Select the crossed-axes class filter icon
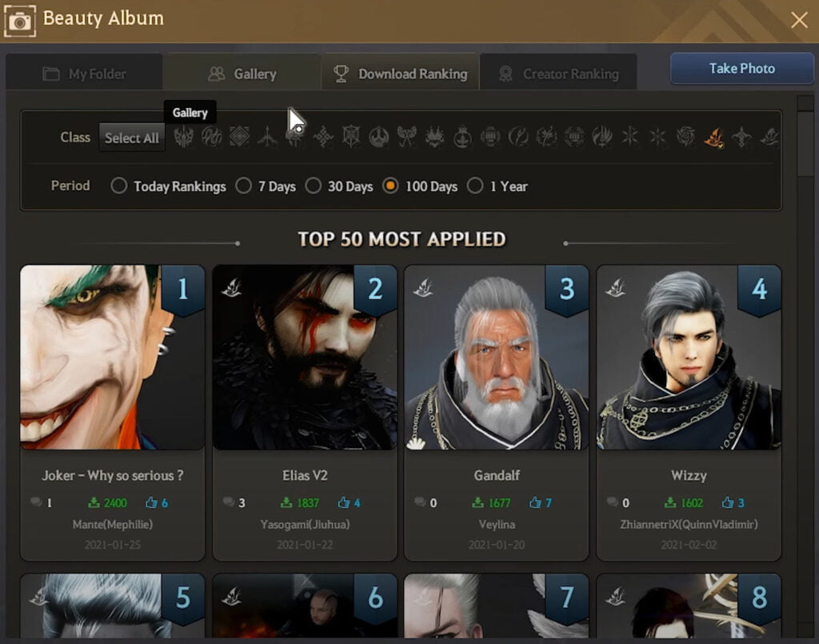 406,137
